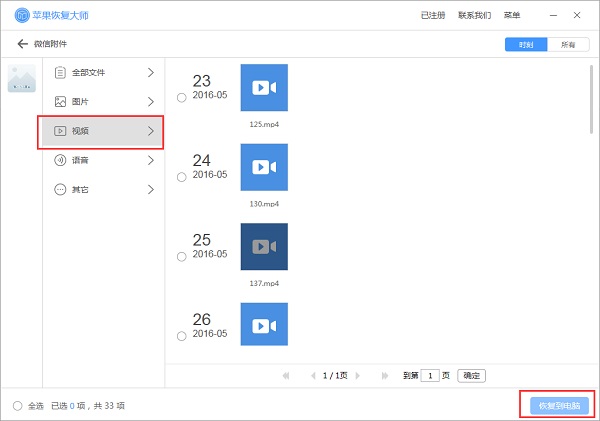Select the 全部文件 category label
Screen dimensions: 600x421
click(88, 72)
